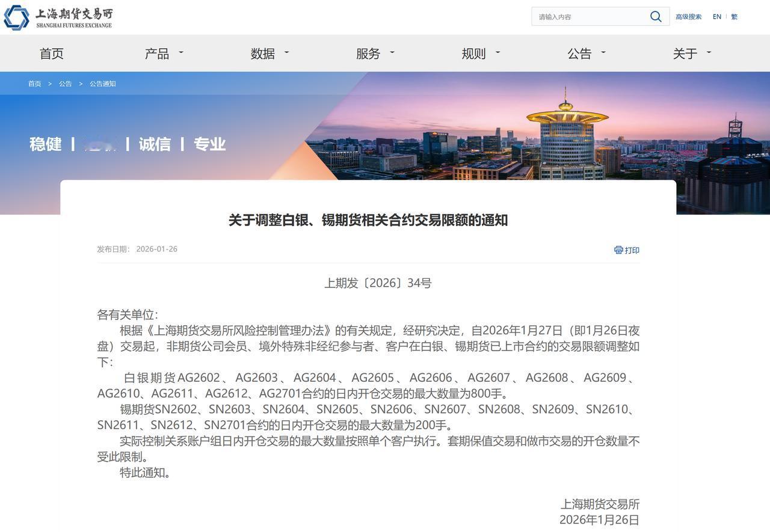Screen dimensions: 770x532
Task: Open 高级搜索 advanced search
Action: pos(688,17)
